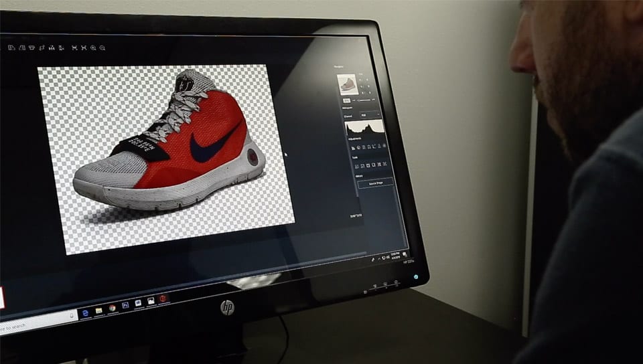This screenshot has width=643, height=364.
Task: Click the horizontal lines toolbar icon
Action: click(x=61, y=48)
